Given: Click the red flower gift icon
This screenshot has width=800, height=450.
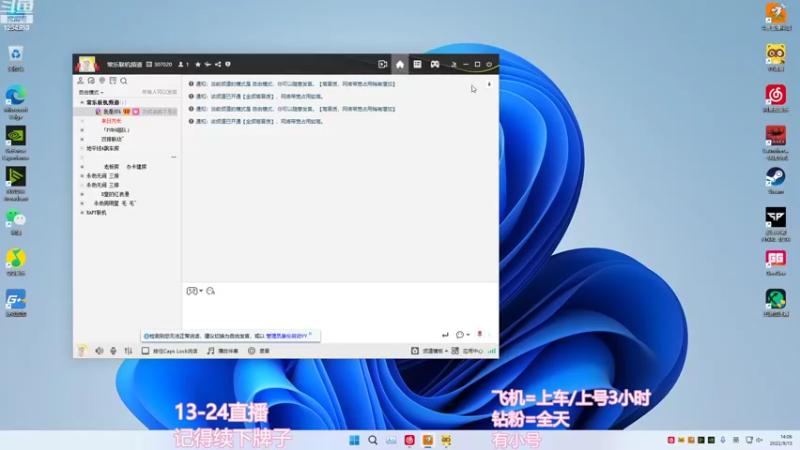Looking at the screenshot, I should [480, 334].
